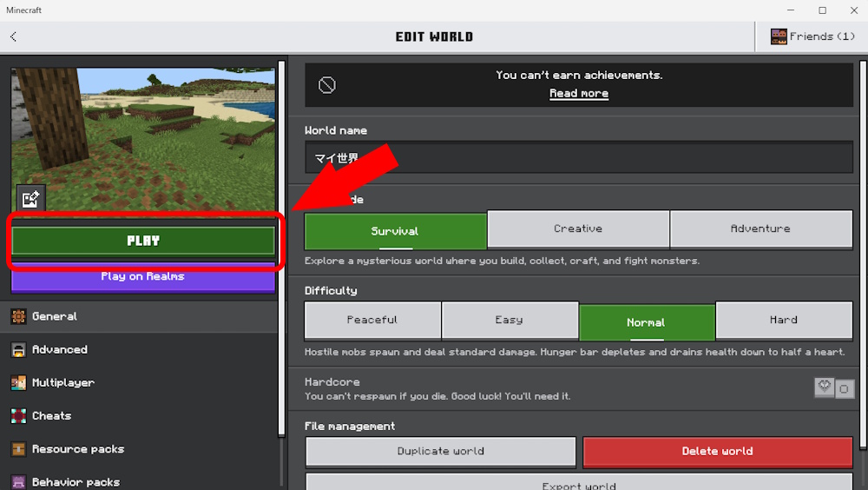Click the Behavior packs icon
The image size is (868, 490).
19,482
